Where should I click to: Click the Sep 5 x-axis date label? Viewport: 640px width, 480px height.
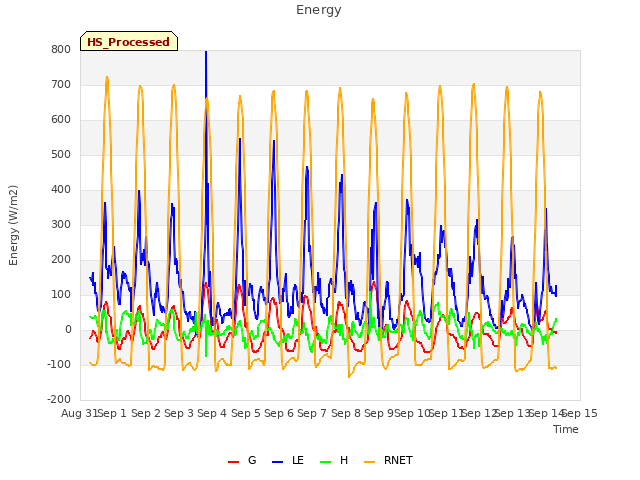246,413
